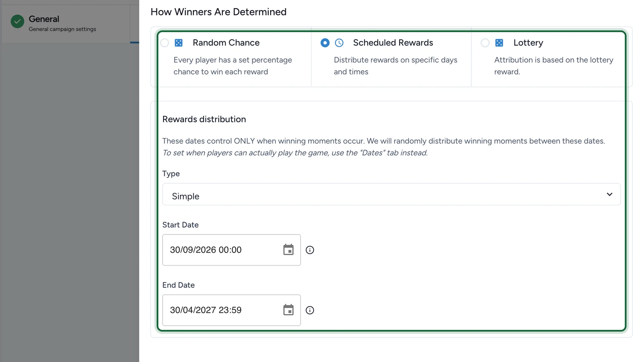Click the info icon next to Start Date

[x=310, y=250]
